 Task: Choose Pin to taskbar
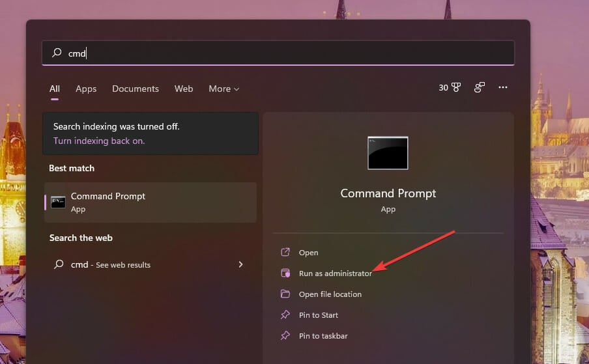tap(323, 336)
